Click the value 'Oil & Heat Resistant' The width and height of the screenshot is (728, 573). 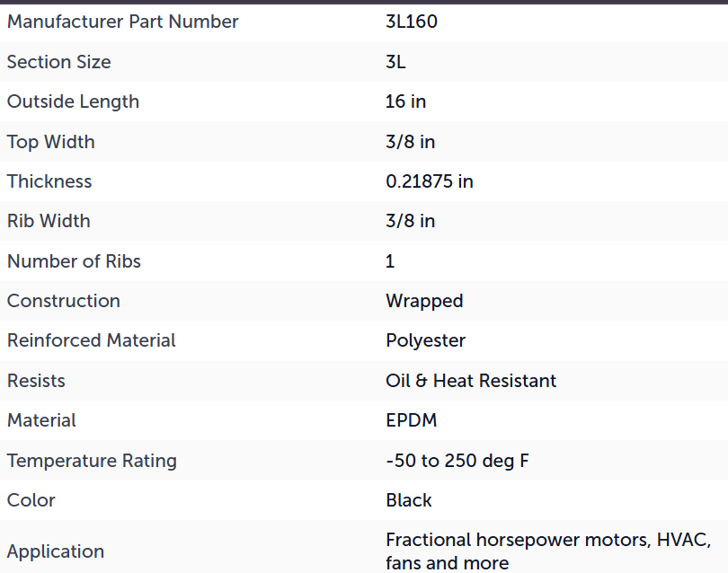coord(471,381)
